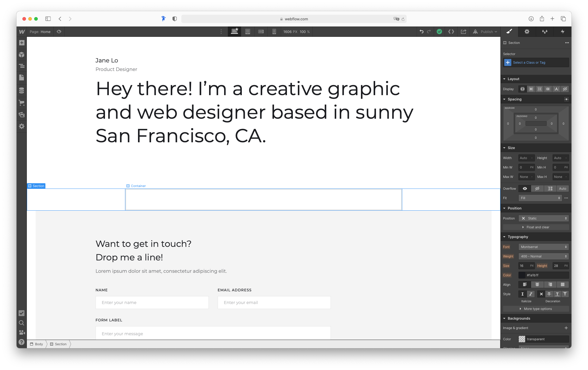The height and width of the screenshot is (370, 588).
Task: Open the Assets panel
Action: [21, 115]
